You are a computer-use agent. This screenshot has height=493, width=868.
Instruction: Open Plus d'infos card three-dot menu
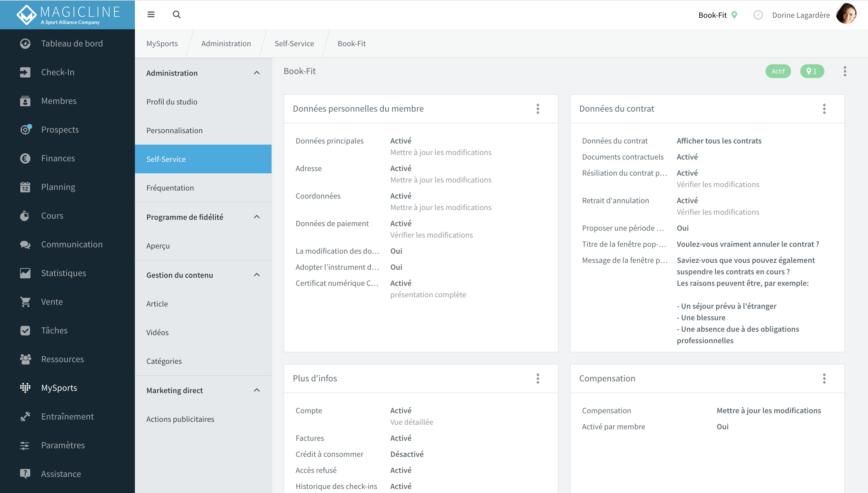click(537, 379)
